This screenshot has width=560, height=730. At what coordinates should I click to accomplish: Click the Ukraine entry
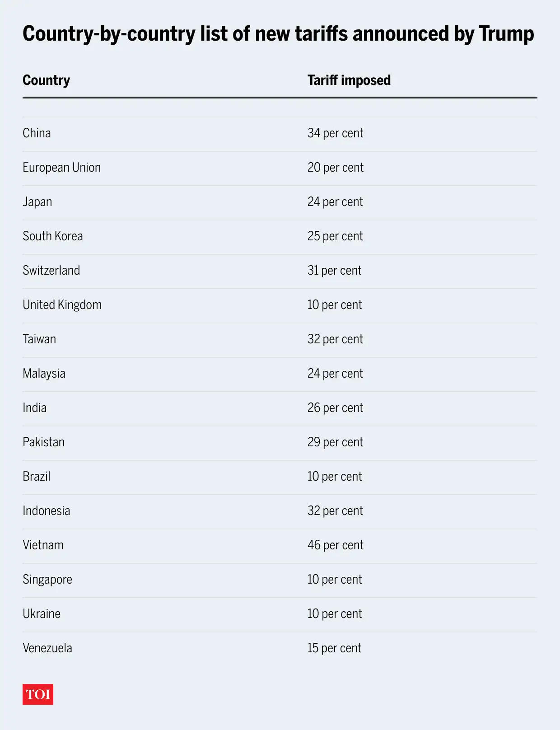[42, 614]
